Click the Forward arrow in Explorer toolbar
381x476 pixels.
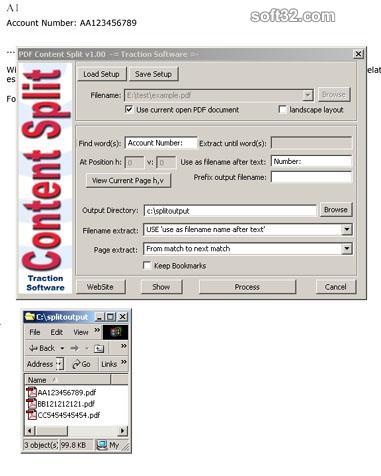click(74, 348)
